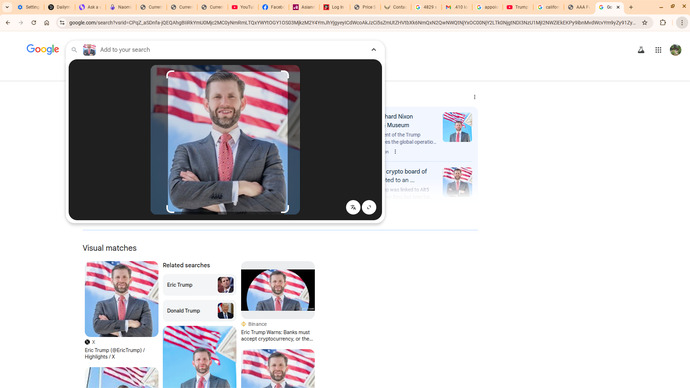Open Search Labs flask icon
The height and width of the screenshot is (388, 690).
pyautogui.click(x=641, y=50)
